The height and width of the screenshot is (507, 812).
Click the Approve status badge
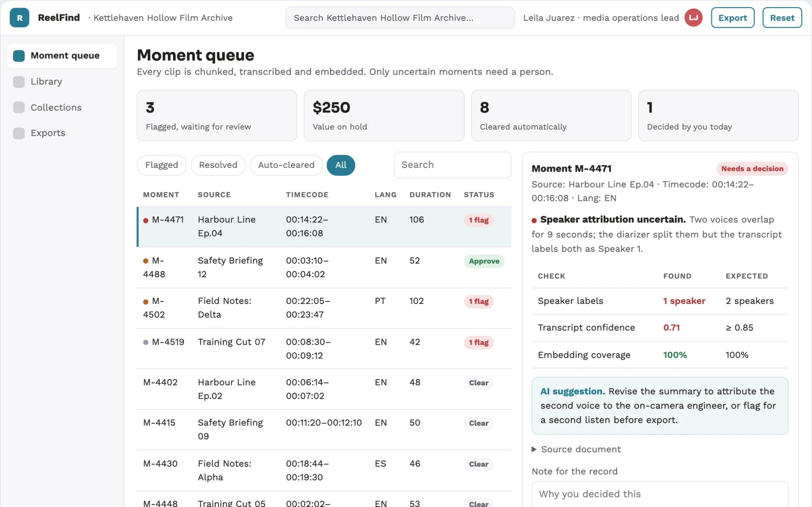coord(484,261)
